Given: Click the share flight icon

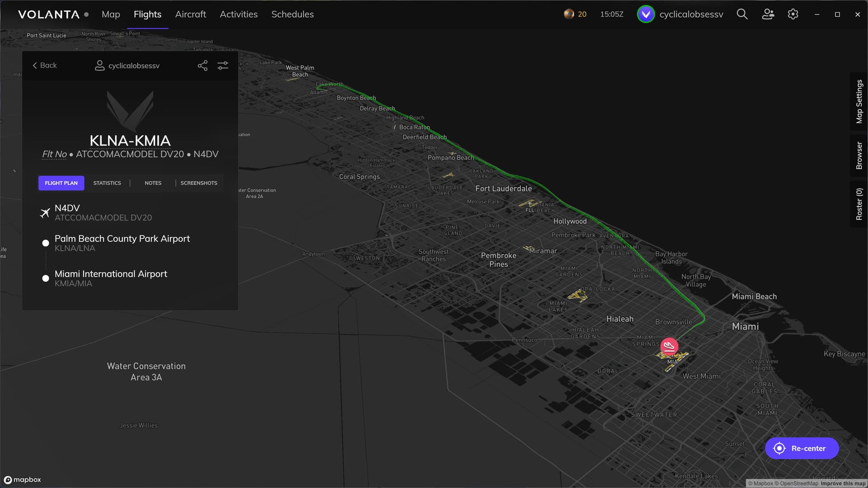Looking at the screenshot, I should pyautogui.click(x=203, y=66).
